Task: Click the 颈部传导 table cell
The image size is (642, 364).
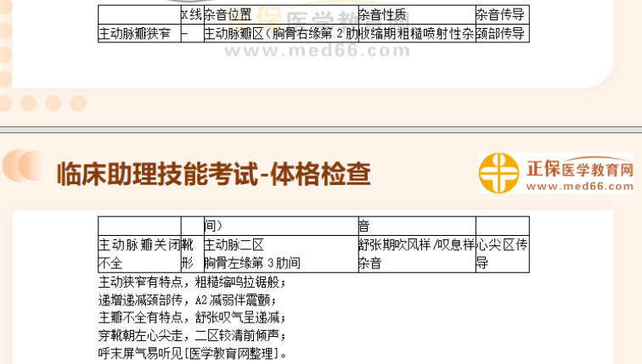Action: [x=501, y=33]
